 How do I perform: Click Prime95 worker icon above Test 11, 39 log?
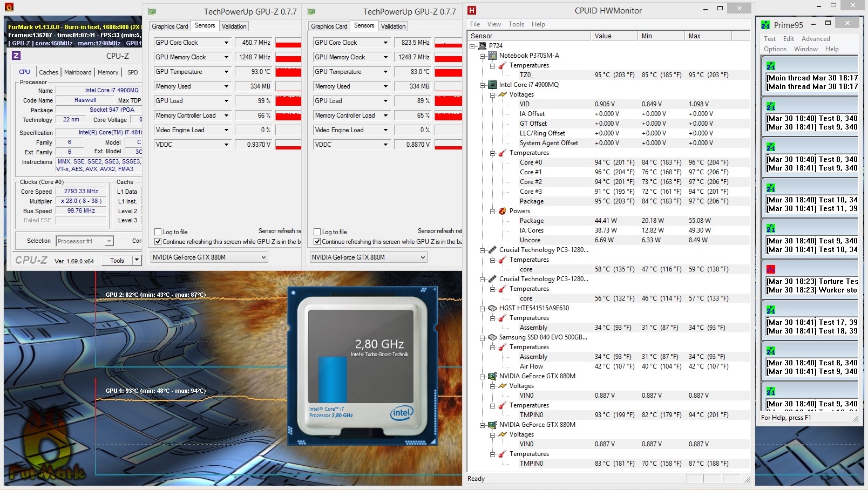771,188
